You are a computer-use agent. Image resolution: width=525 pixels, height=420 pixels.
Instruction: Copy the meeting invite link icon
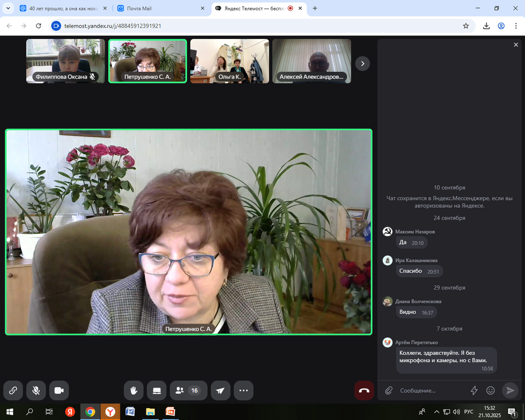[x=13, y=390]
